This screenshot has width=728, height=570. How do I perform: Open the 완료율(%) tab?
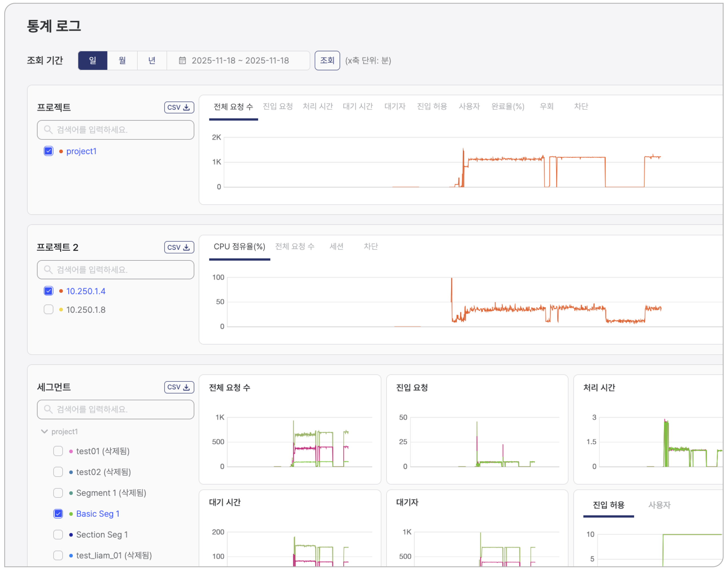(x=508, y=106)
